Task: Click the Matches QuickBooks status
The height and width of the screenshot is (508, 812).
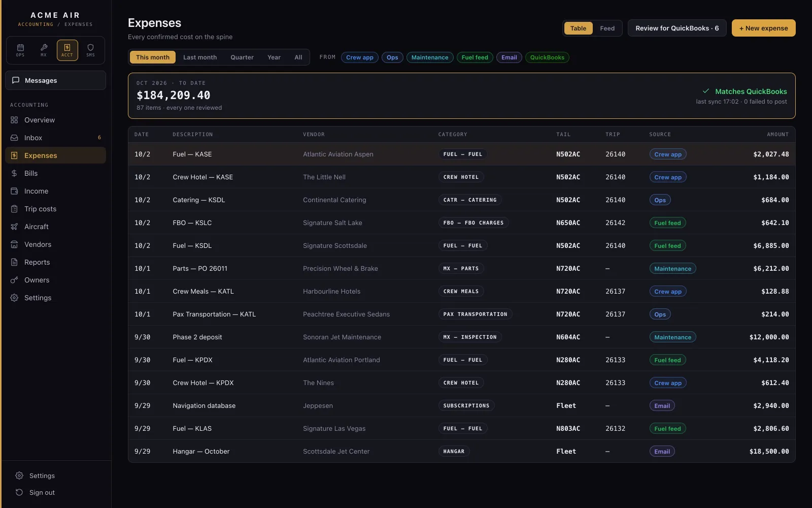Action: point(745,91)
